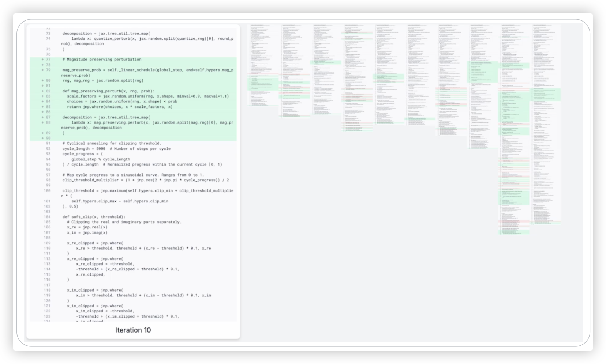Click the "Iteration 10" caption label
This screenshot has height=364, width=606.
[133, 330]
